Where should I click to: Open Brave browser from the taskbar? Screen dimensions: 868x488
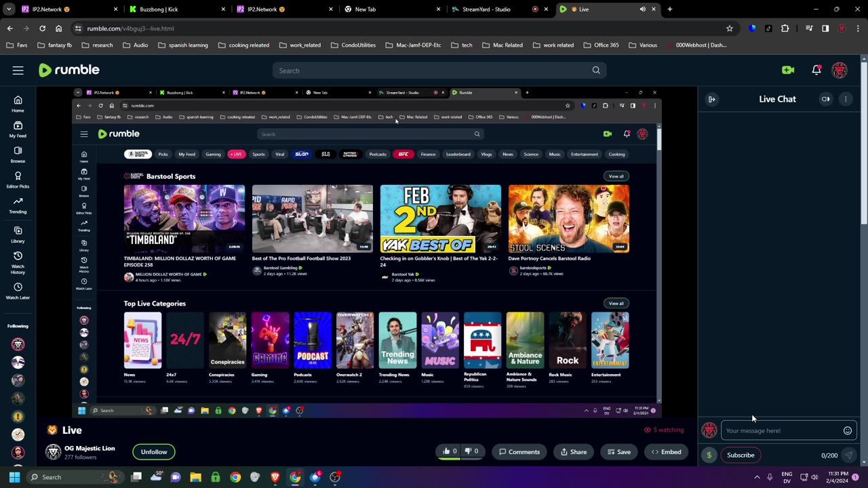coord(275,477)
